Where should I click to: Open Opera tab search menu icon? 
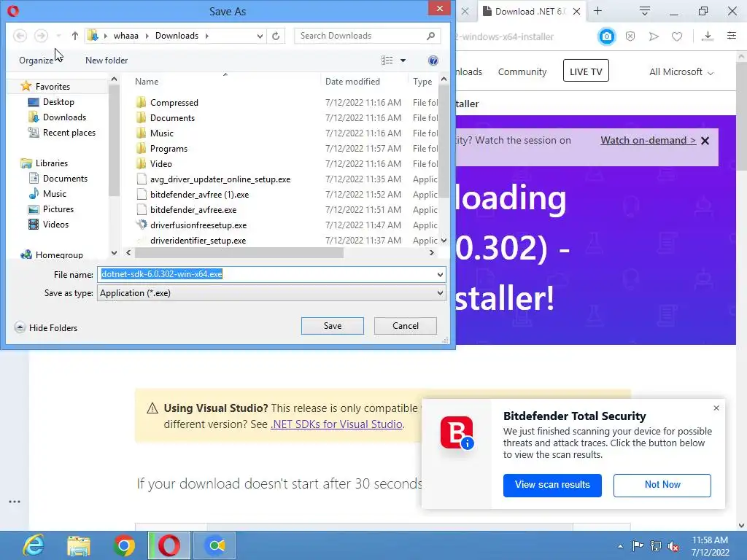[x=645, y=11]
